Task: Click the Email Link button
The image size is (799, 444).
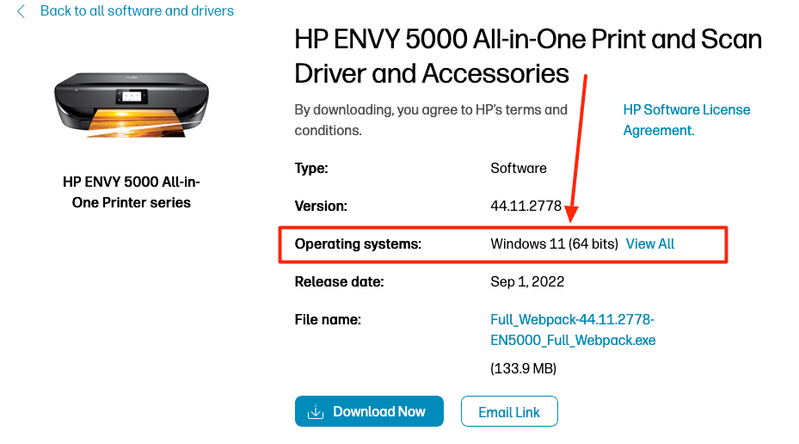Action: pyautogui.click(x=509, y=411)
